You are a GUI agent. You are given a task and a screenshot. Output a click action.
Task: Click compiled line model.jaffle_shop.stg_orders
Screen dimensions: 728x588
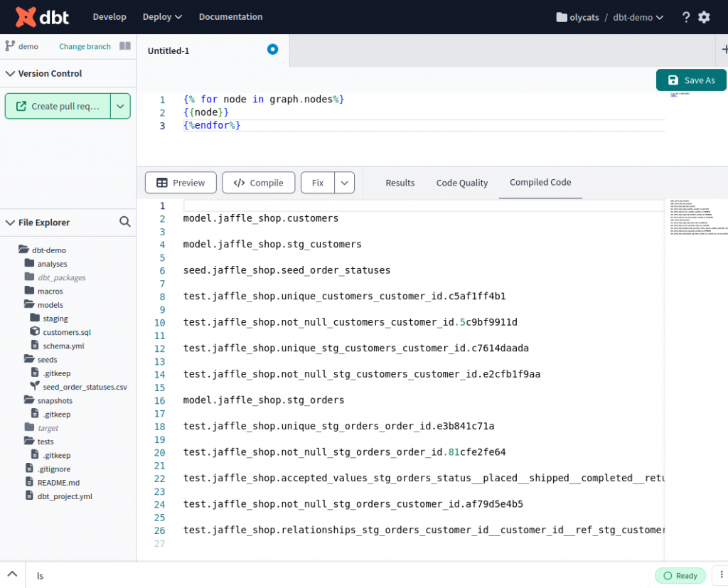[264, 400]
